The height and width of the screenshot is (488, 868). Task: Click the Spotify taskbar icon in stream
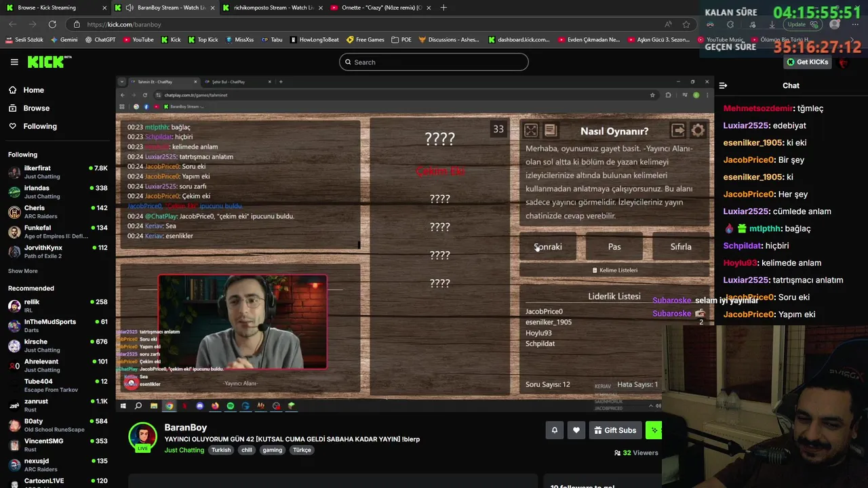pos(231,406)
